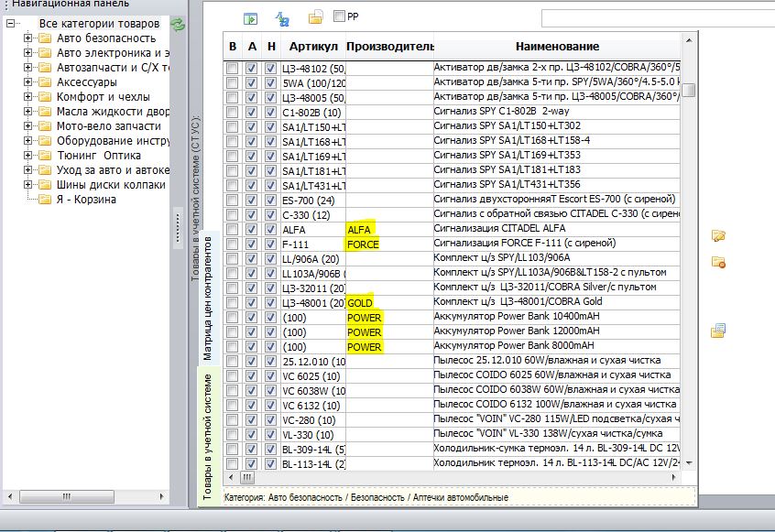Select highlighted FORCE manufacturer cell
The height and width of the screenshot is (532, 775).
(389, 244)
